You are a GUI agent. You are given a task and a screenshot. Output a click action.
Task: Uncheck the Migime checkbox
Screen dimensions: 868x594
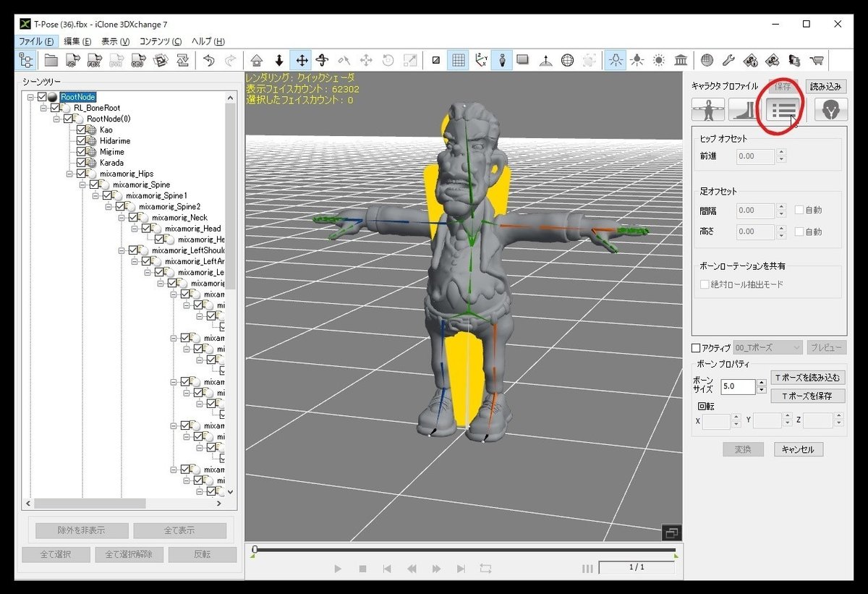[x=81, y=152]
